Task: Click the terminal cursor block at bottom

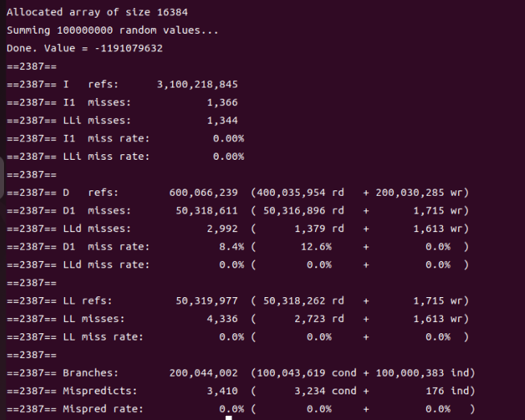Action: click(228, 418)
